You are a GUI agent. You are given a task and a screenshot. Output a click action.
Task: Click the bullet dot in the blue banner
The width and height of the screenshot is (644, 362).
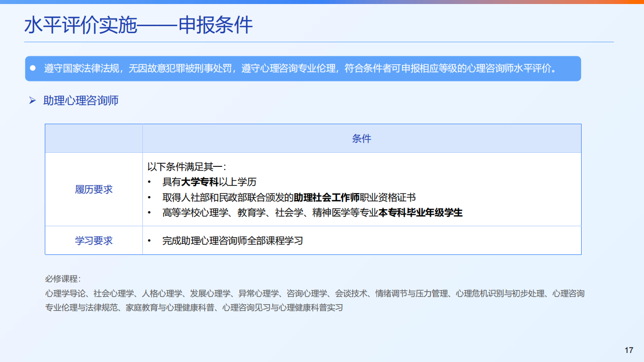click(34, 69)
